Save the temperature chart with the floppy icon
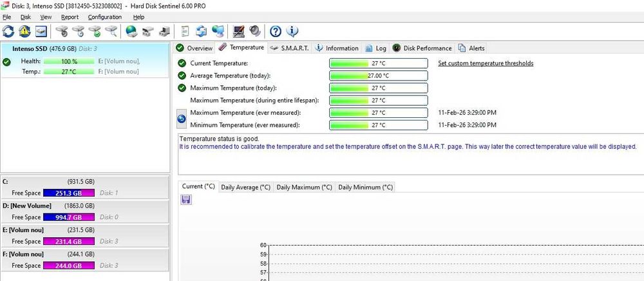This screenshot has width=644, height=281. (x=185, y=200)
